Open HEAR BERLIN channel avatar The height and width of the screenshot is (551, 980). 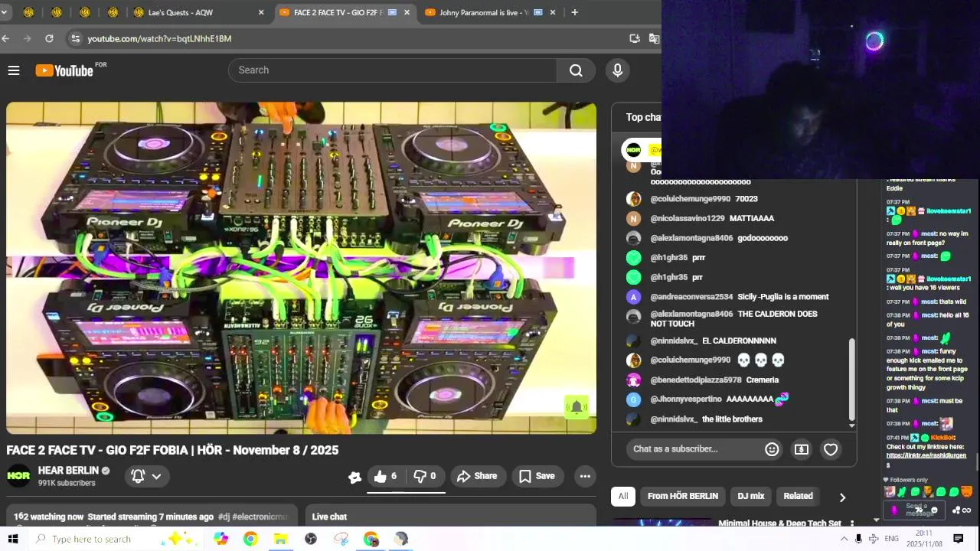click(18, 476)
